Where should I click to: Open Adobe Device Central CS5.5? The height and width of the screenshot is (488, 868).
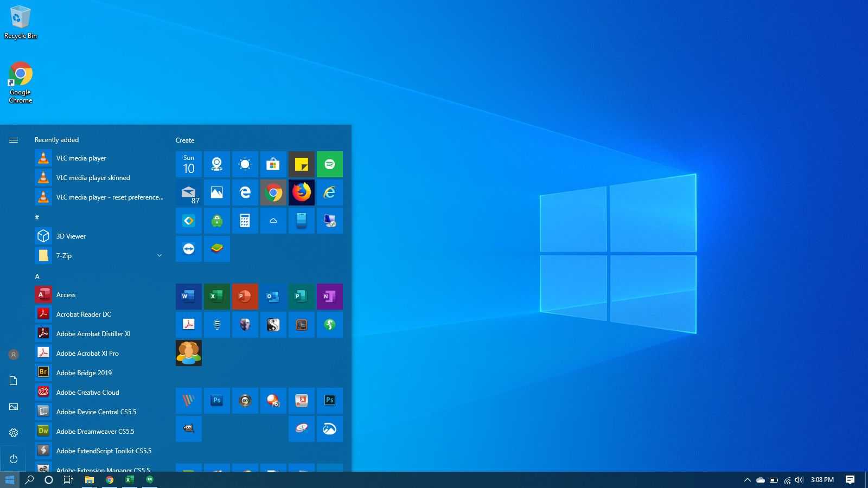[100, 412]
